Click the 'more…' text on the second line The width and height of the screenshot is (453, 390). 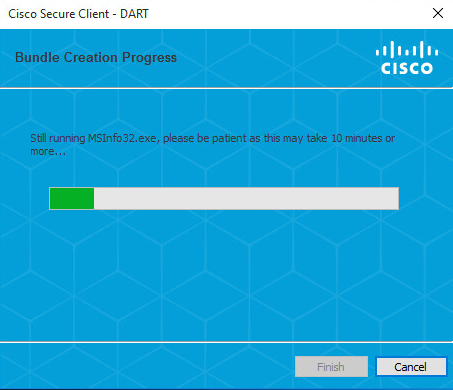(x=48, y=151)
